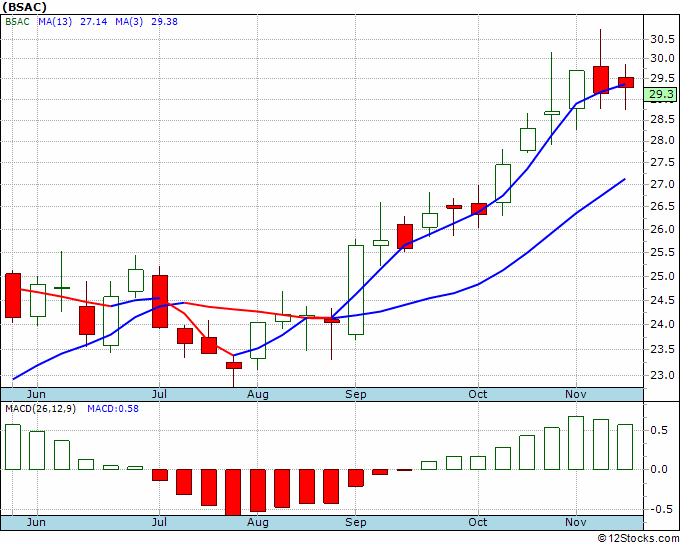This screenshot has width=680, height=546.
Task: Click the 29.5 price axis label
Action: pyautogui.click(x=662, y=78)
